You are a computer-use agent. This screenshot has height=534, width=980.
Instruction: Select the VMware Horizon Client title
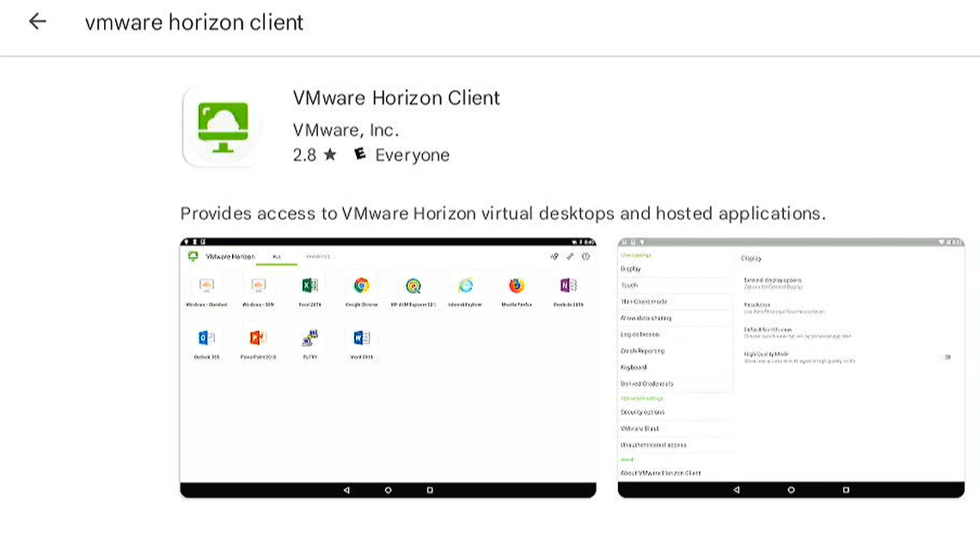coord(396,98)
